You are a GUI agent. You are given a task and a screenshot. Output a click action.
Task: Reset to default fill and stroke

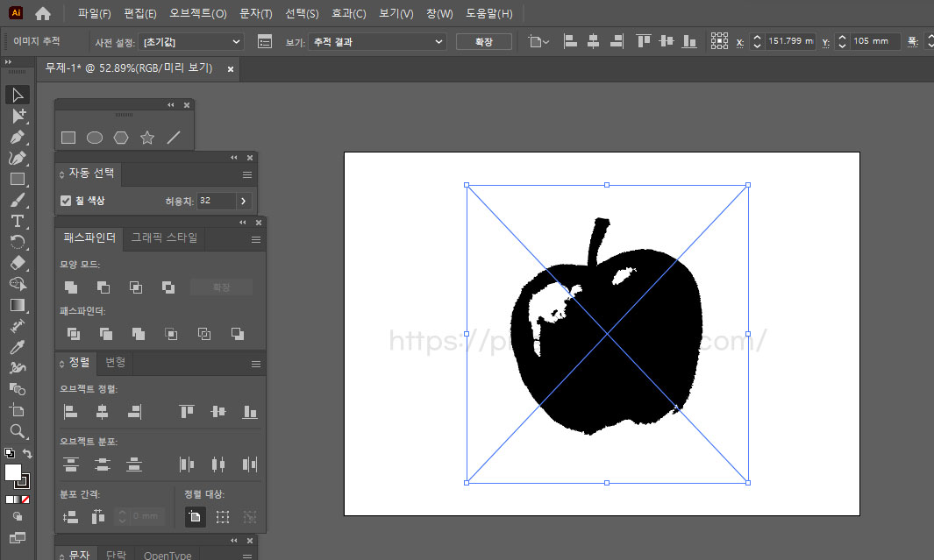coord(9,453)
